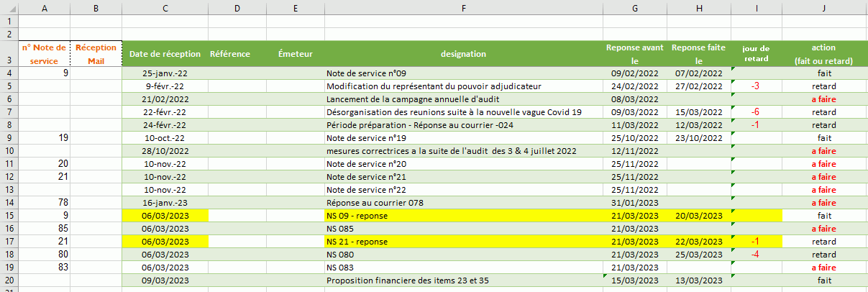Select yellow cell 'NS 21 - reponse'
The width and height of the screenshot is (868, 292).
click(464, 241)
